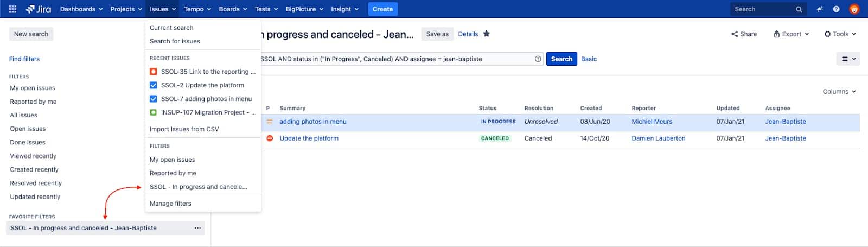
Task: Click the task icon of SSOL-7
Action: click(154, 99)
